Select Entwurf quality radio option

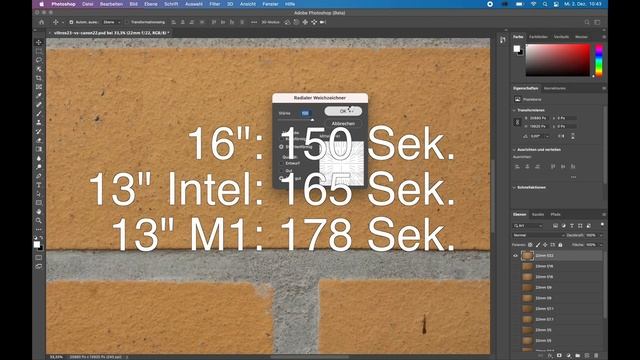(x=281, y=163)
